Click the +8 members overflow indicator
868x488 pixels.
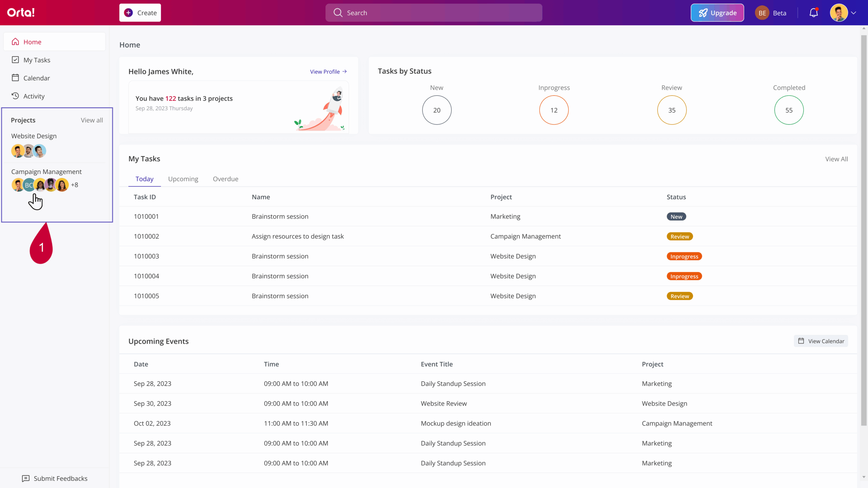(75, 185)
